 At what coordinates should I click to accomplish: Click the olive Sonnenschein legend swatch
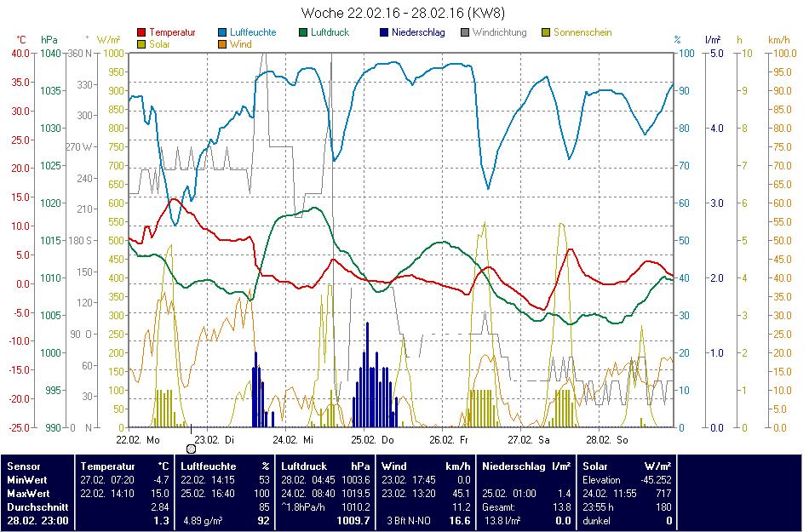[x=546, y=32]
